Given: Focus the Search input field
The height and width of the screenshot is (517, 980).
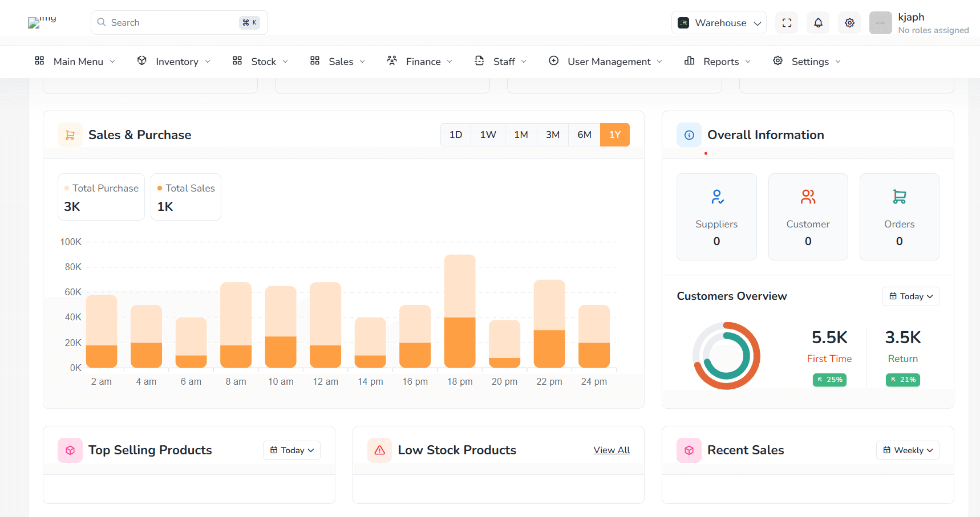Looking at the screenshot, I should point(171,23).
